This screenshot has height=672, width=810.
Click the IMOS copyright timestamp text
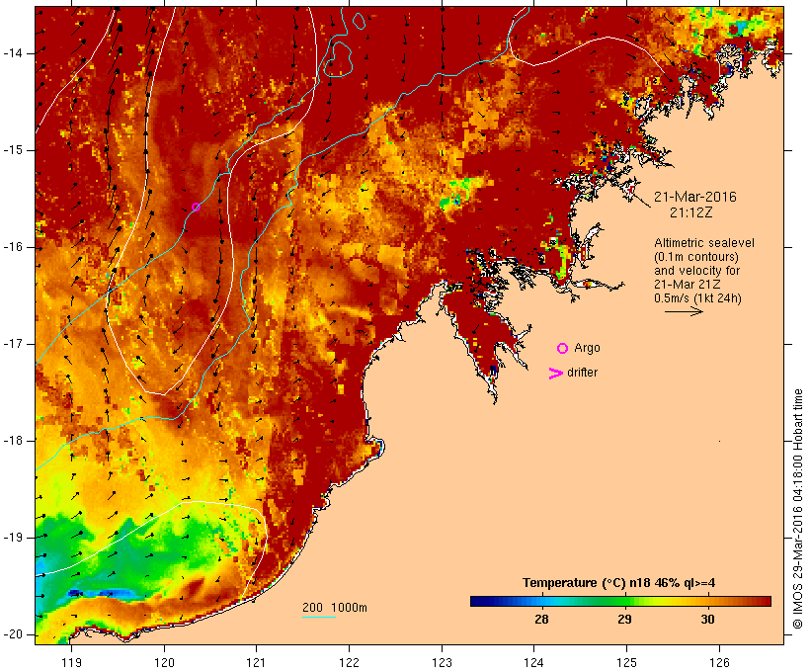tap(798, 509)
